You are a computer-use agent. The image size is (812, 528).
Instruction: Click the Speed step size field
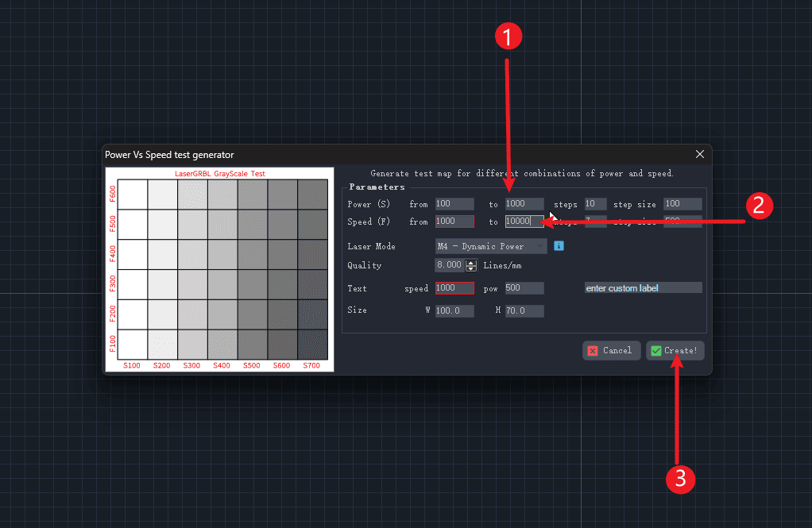pos(682,222)
